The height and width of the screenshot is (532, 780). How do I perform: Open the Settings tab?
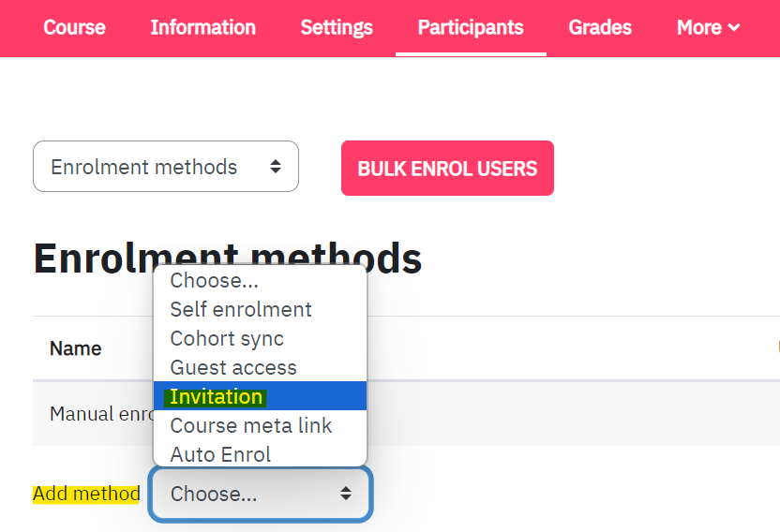[x=337, y=27]
